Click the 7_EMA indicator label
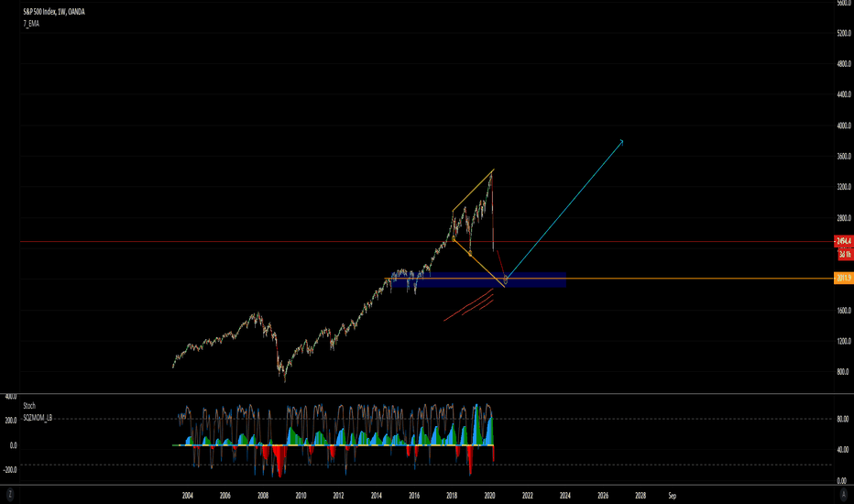 pyautogui.click(x=31, y=24)
